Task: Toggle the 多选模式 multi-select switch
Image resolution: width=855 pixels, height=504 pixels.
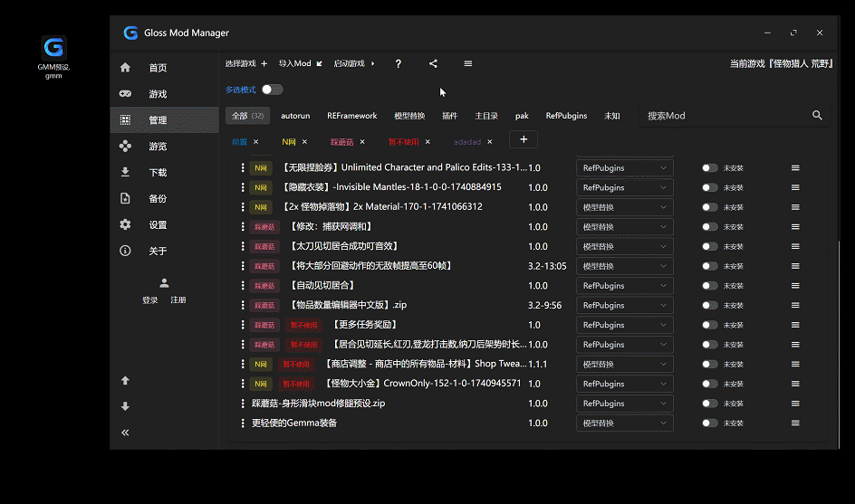Action: [272, 90]
